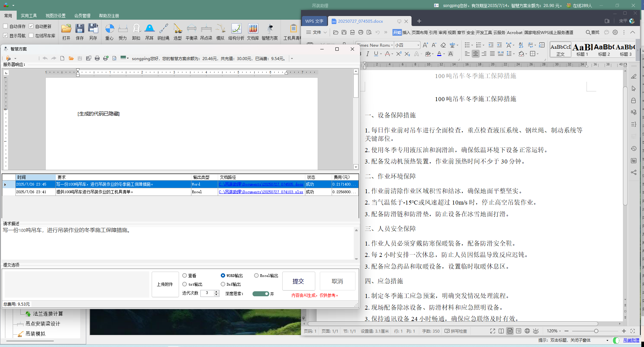Open WPS 文件 menu dropdown
This screenshot has width=644, height=347.
pos(317,32)
